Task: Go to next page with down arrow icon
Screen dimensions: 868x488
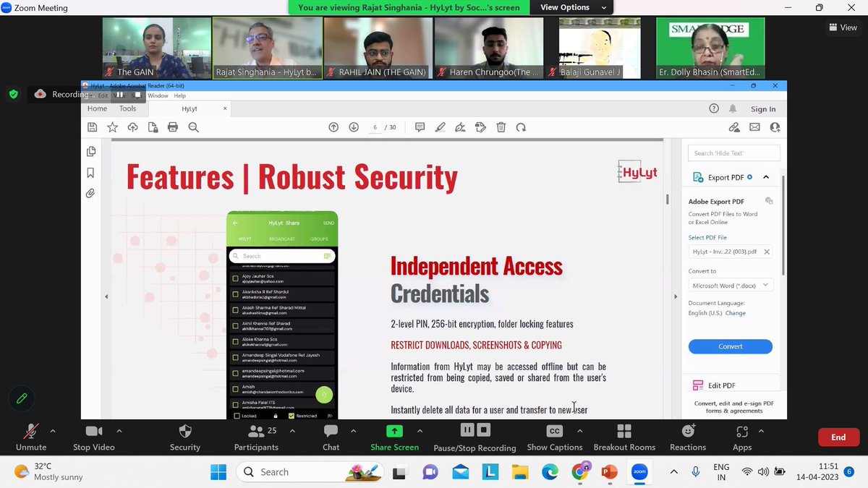Action: [354, 127]
